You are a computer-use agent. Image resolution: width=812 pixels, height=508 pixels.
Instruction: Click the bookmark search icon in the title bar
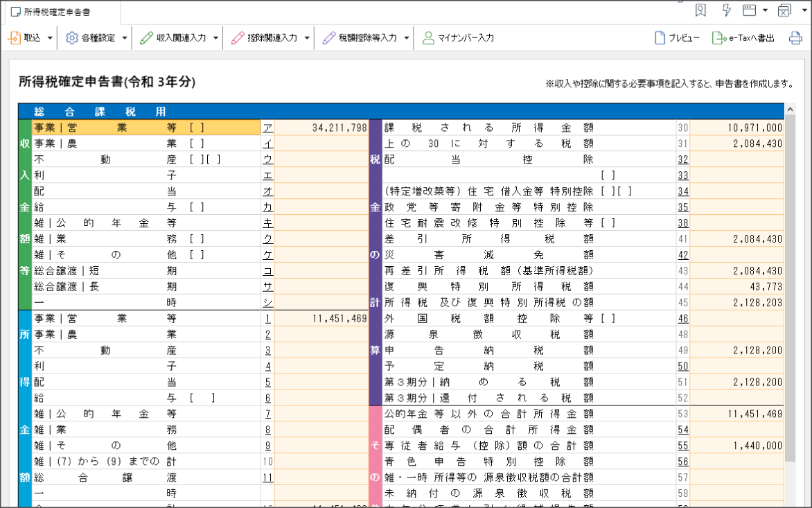[700, 11]
